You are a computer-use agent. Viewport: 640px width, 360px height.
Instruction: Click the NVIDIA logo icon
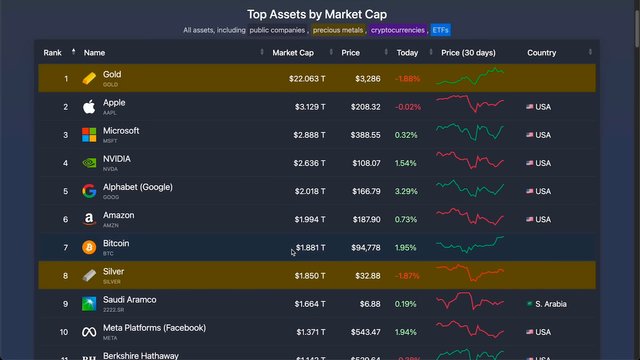[89, 163]
